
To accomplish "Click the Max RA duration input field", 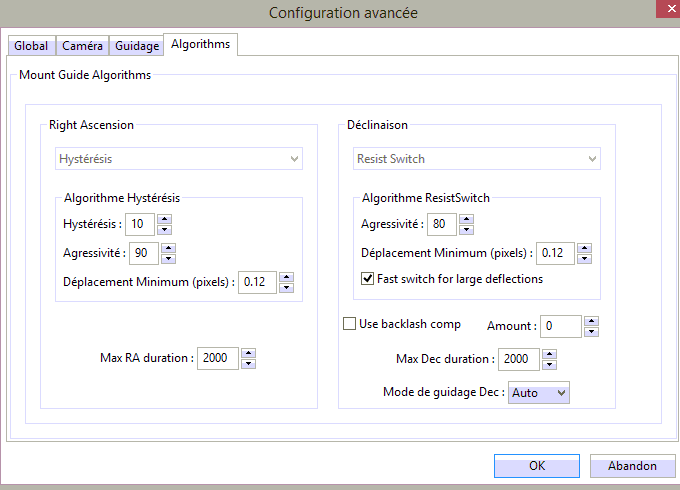I will 218,358.
